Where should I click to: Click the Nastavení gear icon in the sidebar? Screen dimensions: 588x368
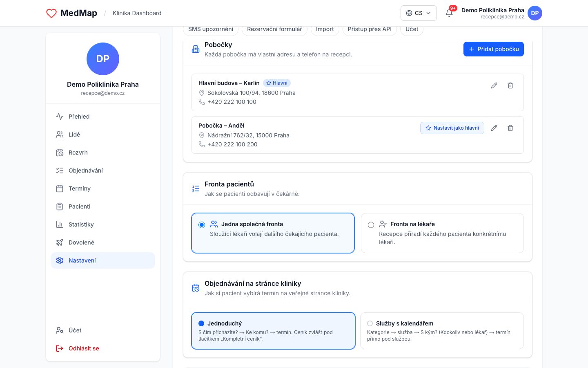pyautogui.click(x=60, y=260)
